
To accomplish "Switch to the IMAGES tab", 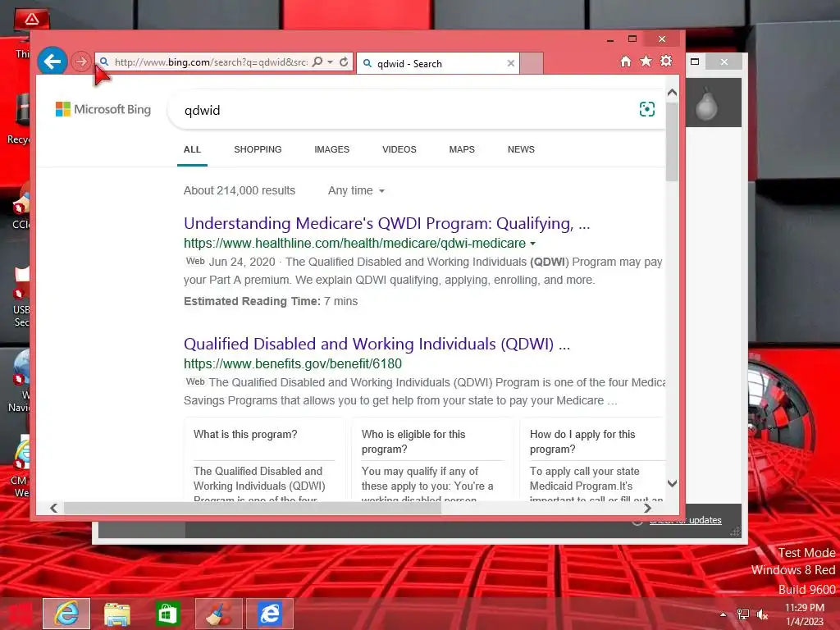I will coord(331,149).
